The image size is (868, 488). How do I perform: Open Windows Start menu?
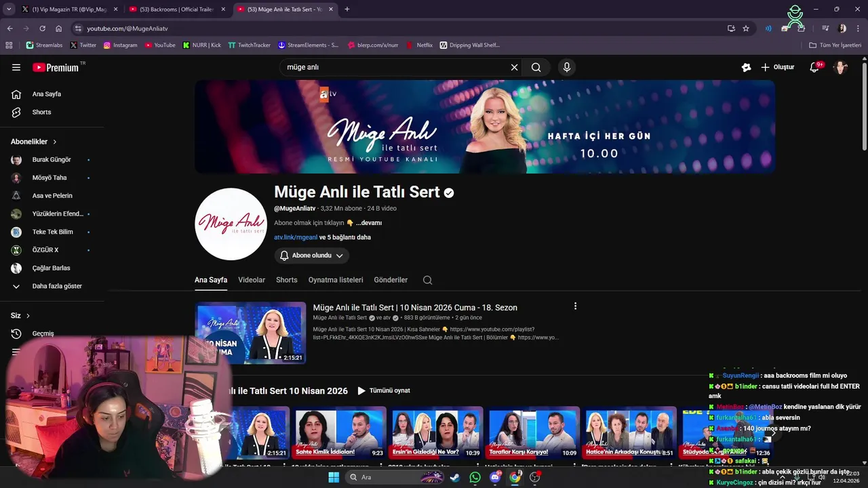click(333, 477)
